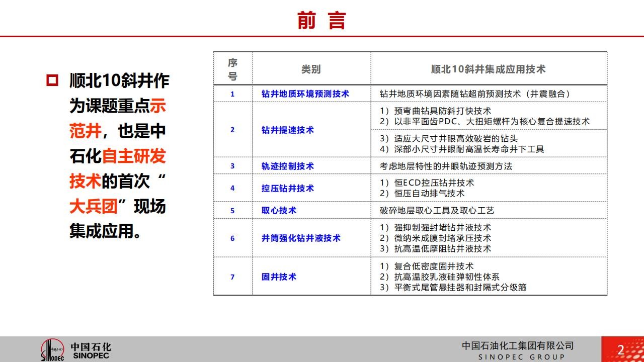This screenshot has height=362, width=644.
Task: Click row number 7 in table
Action: tap(232, 277)
